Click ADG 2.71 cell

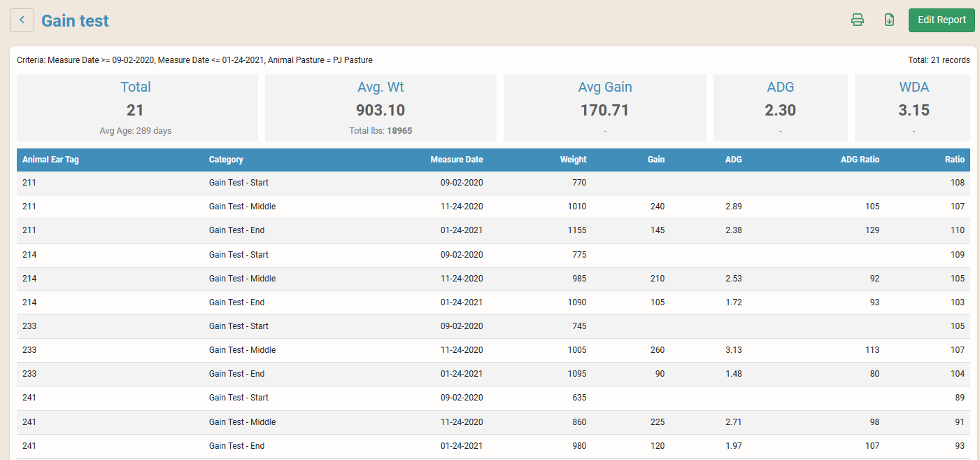coord(734,422)
